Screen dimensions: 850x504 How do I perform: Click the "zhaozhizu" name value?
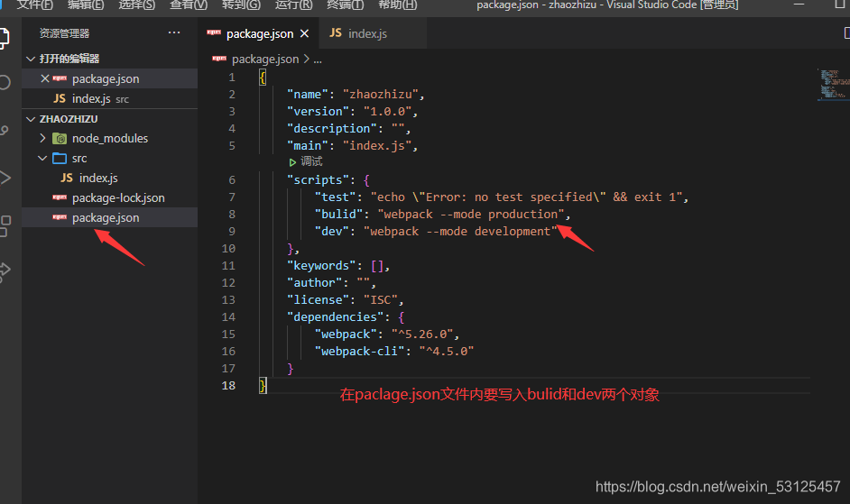coord(381,95)
